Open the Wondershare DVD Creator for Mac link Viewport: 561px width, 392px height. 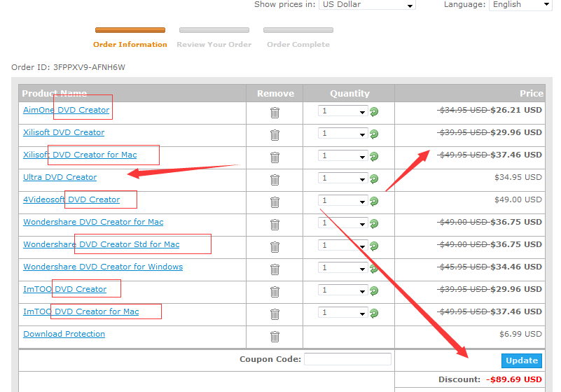pos(93,222)
